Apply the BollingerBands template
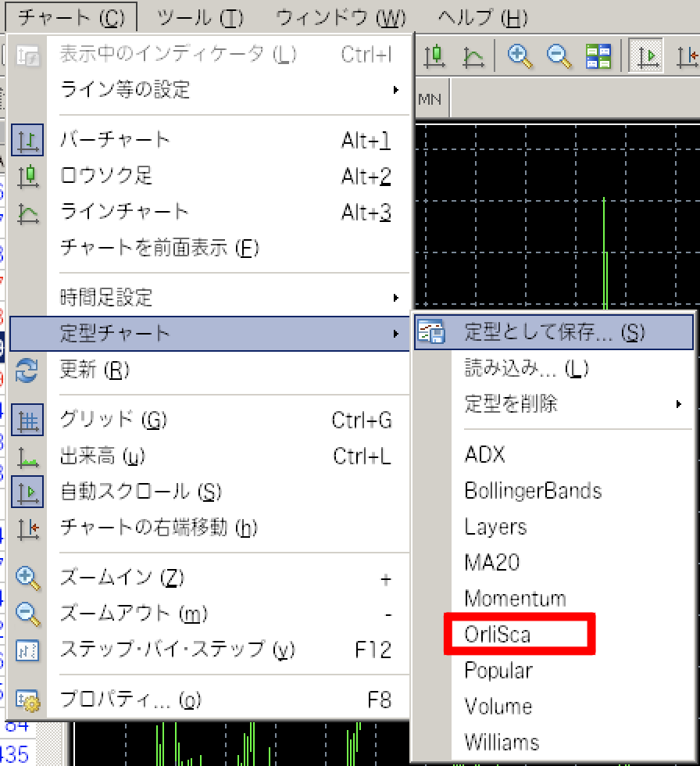 (533, 491)
